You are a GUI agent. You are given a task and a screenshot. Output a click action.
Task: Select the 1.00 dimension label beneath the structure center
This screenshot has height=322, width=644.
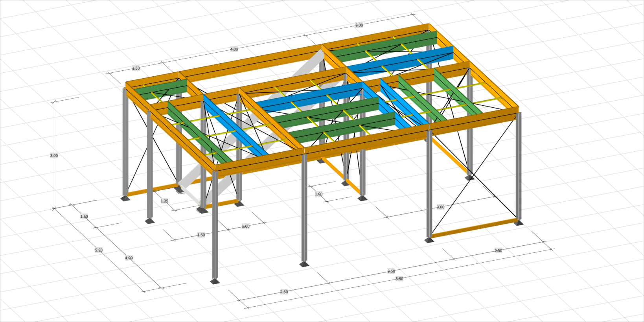pyautogui.click(x=318, y=194)
